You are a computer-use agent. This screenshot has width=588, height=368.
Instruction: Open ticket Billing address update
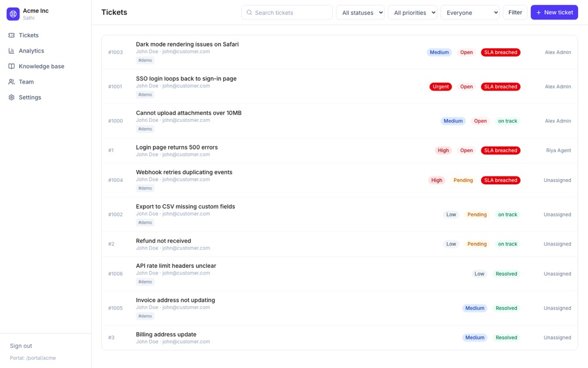coord(166,334)
